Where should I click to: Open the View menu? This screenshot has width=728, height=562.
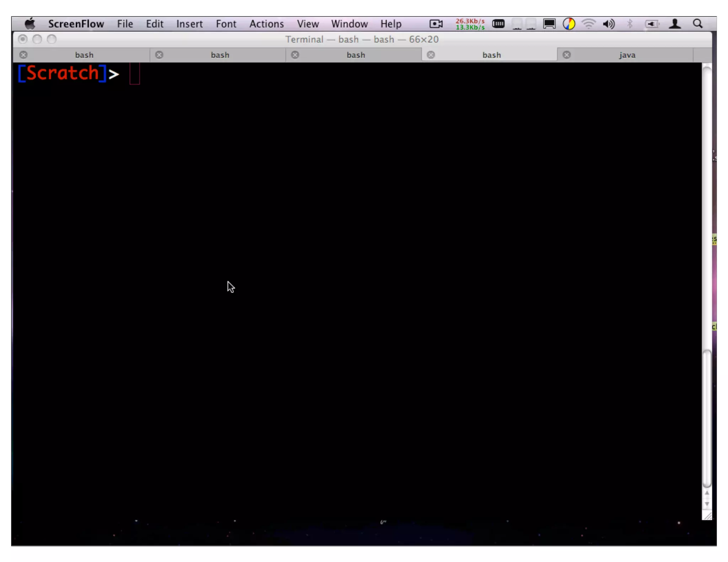(x=308, y=24)
